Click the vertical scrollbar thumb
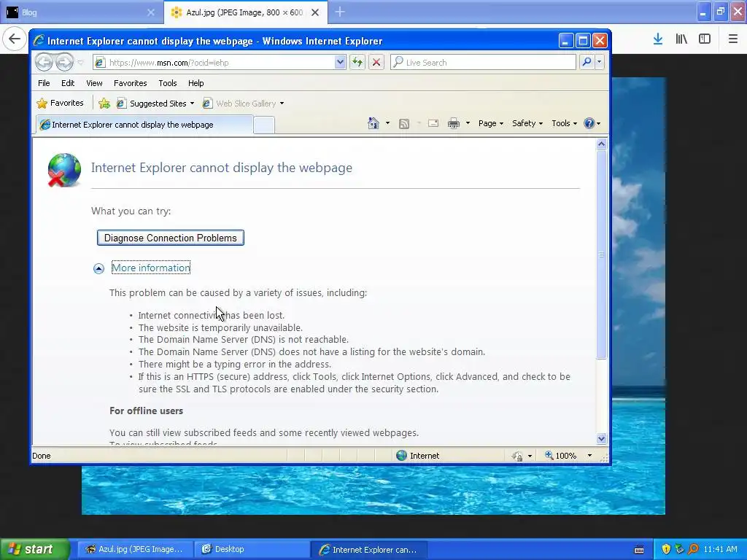The image size is (747, 560). [601, 254]
